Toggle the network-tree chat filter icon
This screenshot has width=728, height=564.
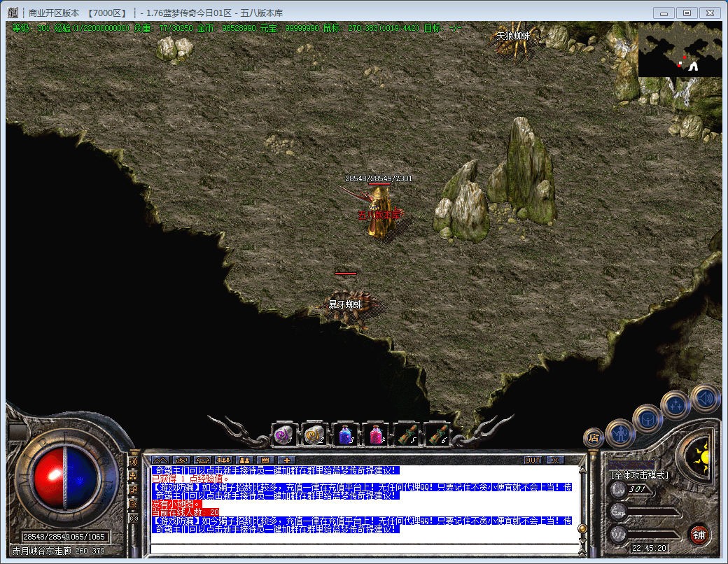pyautogui.click(x=133, y=475)
